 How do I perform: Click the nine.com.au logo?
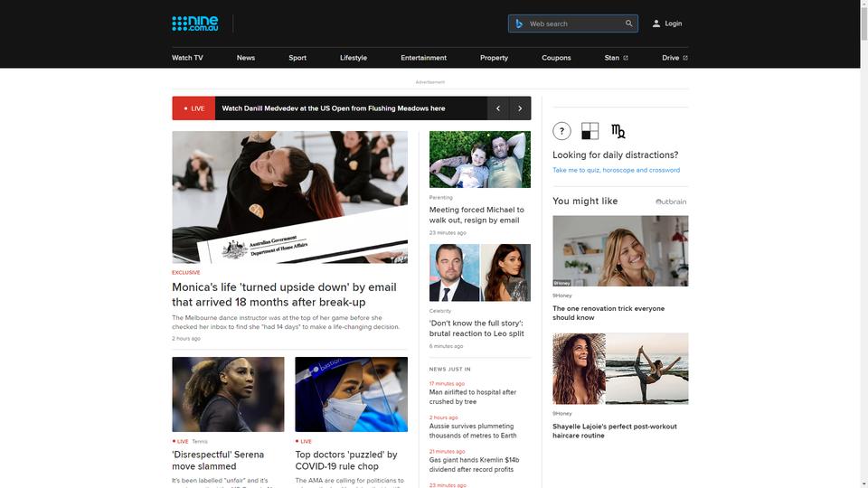[x=195, y=23]
